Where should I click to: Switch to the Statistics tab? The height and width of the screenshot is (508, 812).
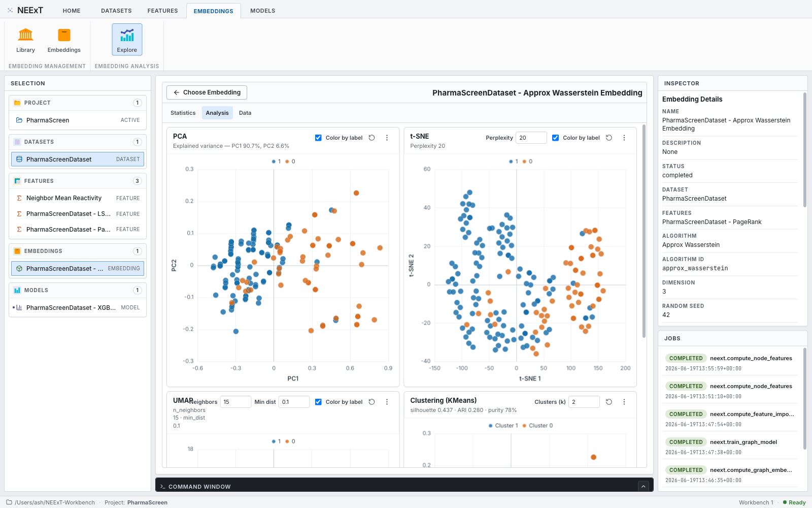183,113
